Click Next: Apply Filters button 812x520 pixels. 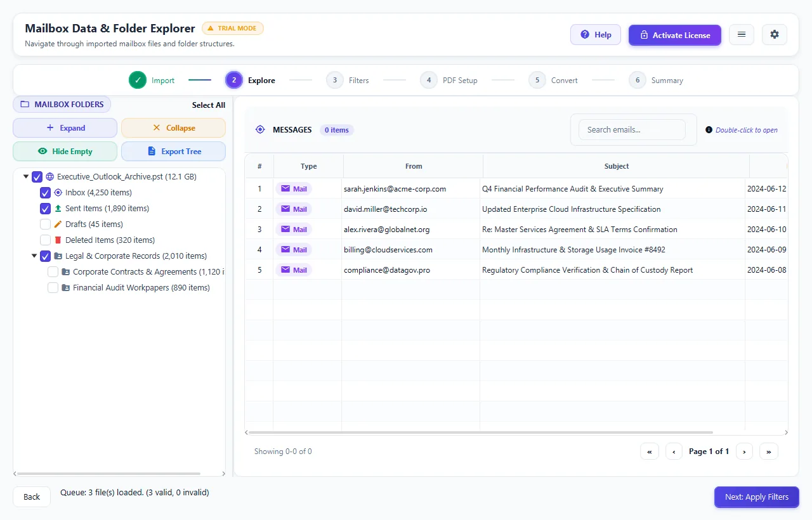(757, 497)
